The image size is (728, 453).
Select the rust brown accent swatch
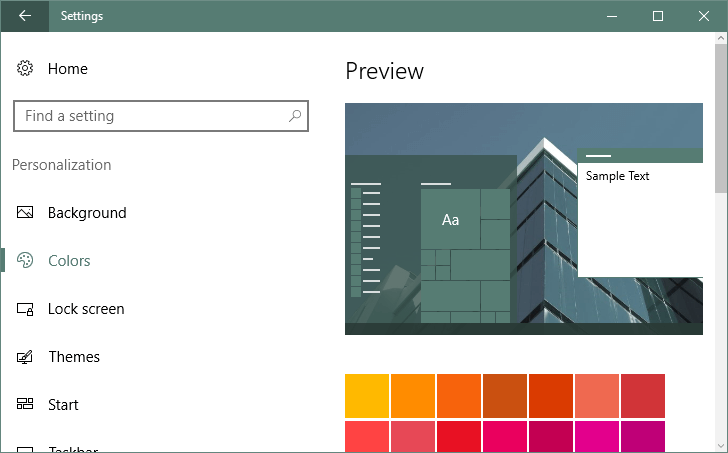click(505, 396)
